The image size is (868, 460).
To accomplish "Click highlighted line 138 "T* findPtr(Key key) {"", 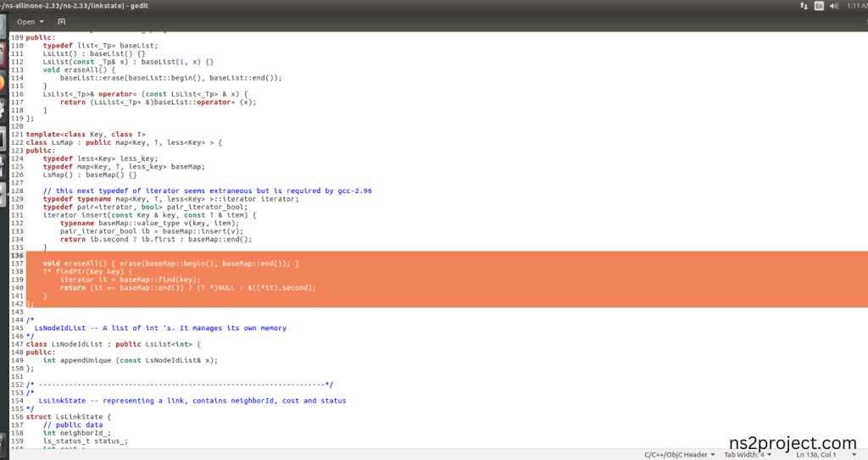I will point(88,272).
